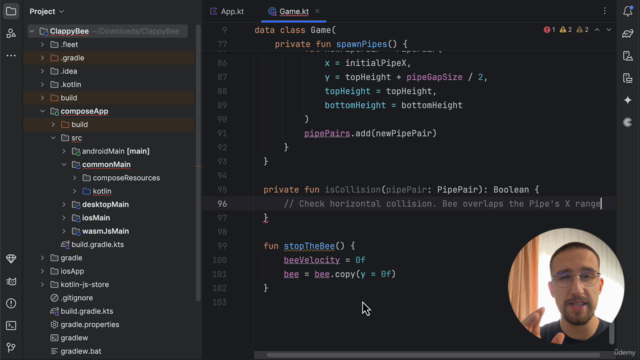640x360 pixels.
Task: Show more tool windows ellipsis
Action: 11,56
